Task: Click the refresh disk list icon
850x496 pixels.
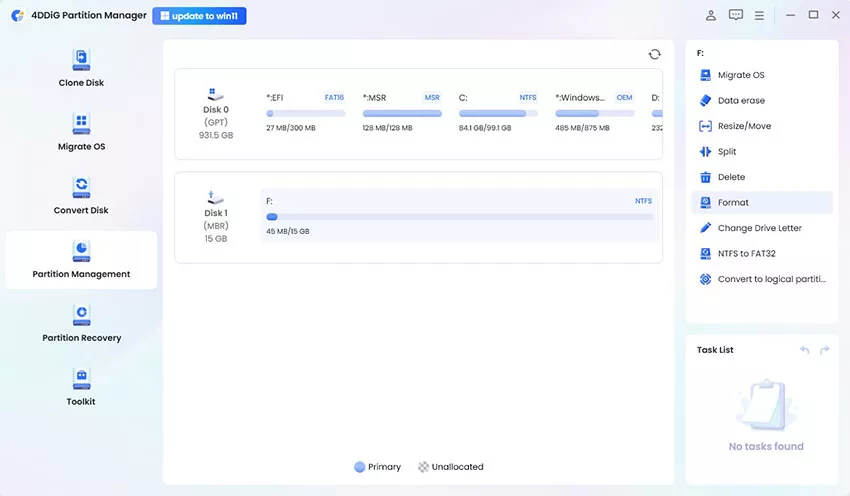Action: coord(654,54)
